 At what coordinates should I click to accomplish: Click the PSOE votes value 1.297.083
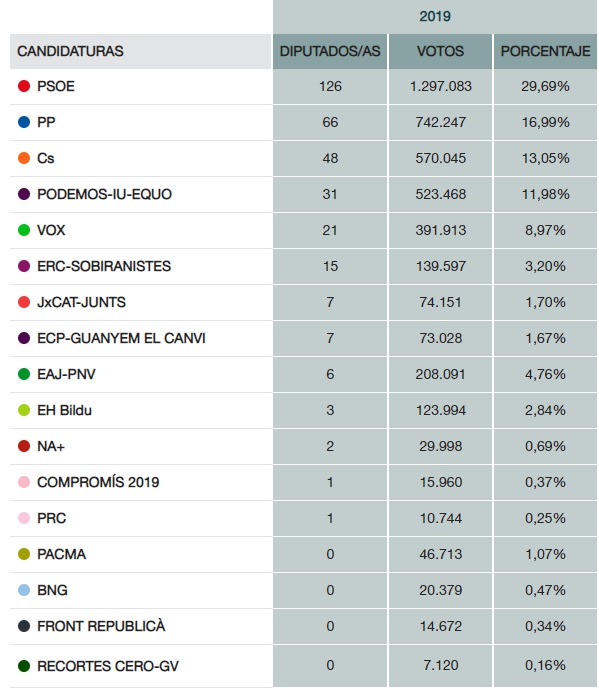click(x=441, y=86)
